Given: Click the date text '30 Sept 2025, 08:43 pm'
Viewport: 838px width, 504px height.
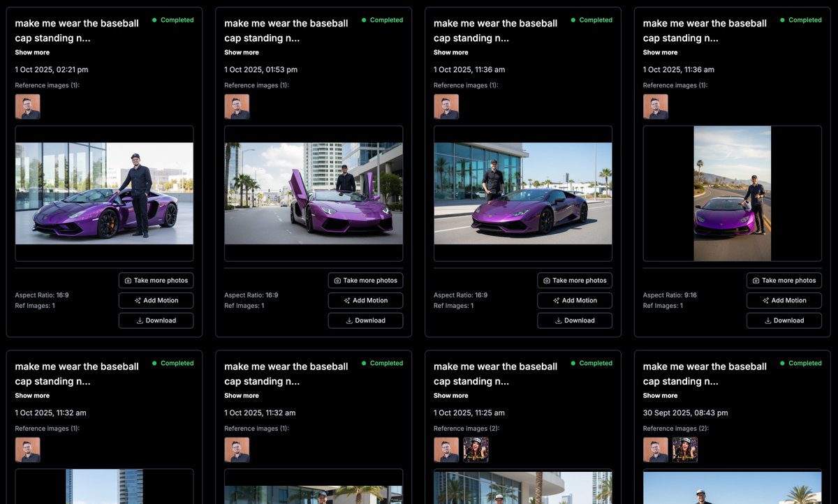Looking at the screenshot, I should [x=685, y=413].
